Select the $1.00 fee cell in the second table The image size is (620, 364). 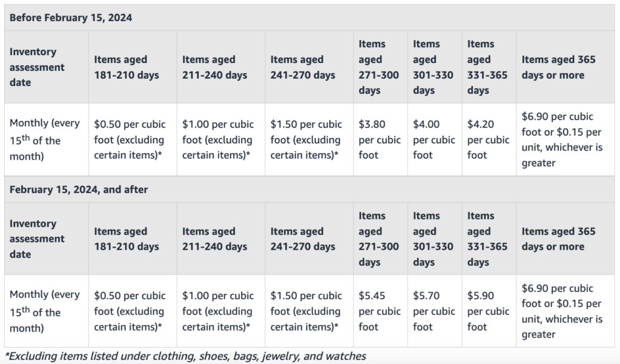(x=218, y=311)
